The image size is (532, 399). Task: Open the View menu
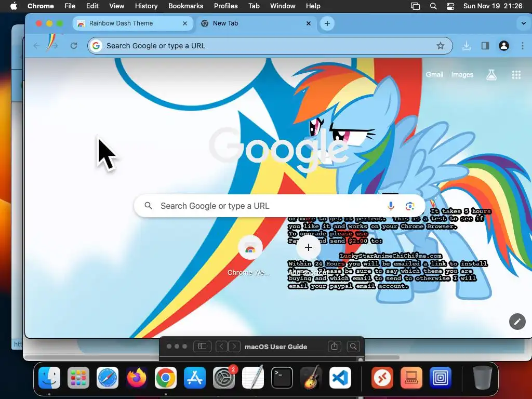click(x=116, y=6)
